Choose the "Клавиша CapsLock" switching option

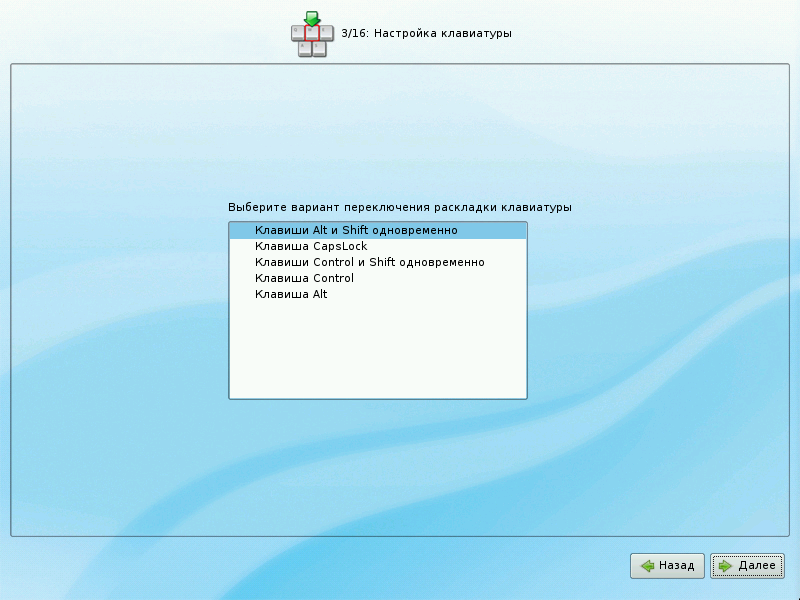click(311, 246)
